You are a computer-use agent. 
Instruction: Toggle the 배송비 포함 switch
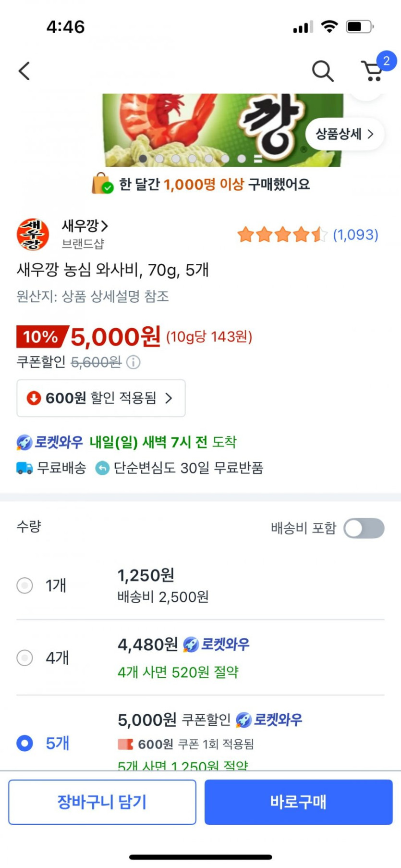pyautogui.click(x=364, y=528)
